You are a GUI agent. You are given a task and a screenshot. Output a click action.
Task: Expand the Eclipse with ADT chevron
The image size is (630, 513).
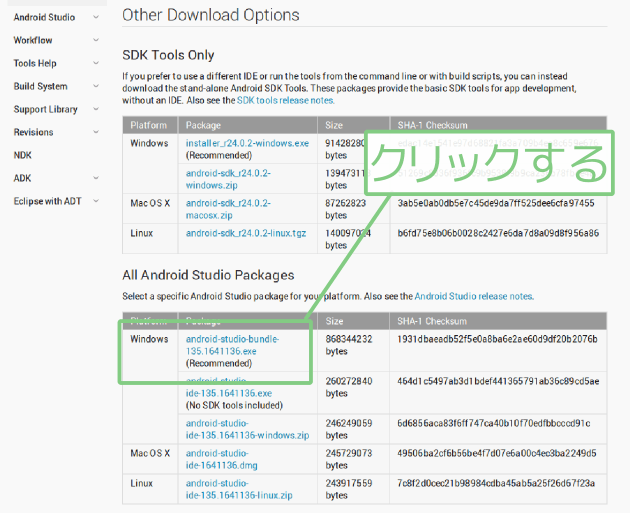[96, 201]
